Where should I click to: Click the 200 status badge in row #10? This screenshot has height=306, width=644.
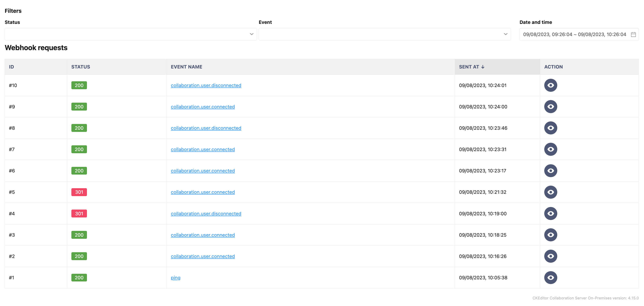click(79, 85)
